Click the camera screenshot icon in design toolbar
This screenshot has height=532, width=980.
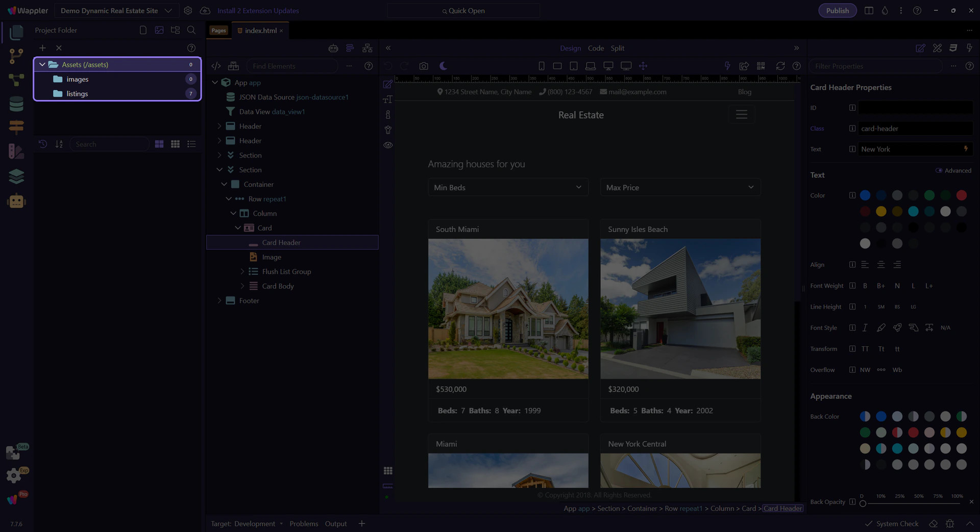424,66
